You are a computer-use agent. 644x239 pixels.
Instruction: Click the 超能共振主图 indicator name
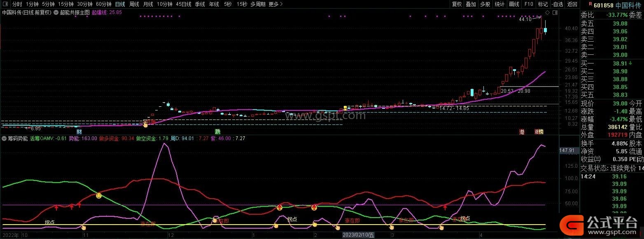tap(75, 12)
